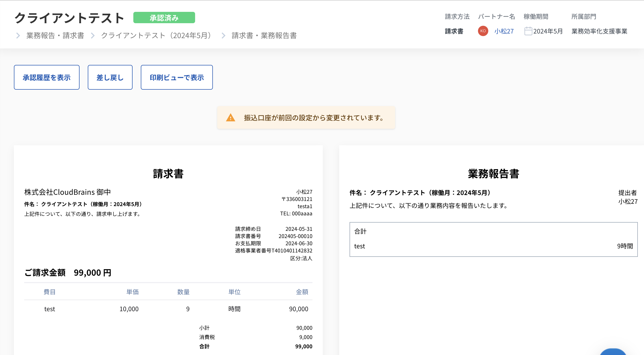Click the calendar icon beside 2024年5月

(x=528, y=31)
